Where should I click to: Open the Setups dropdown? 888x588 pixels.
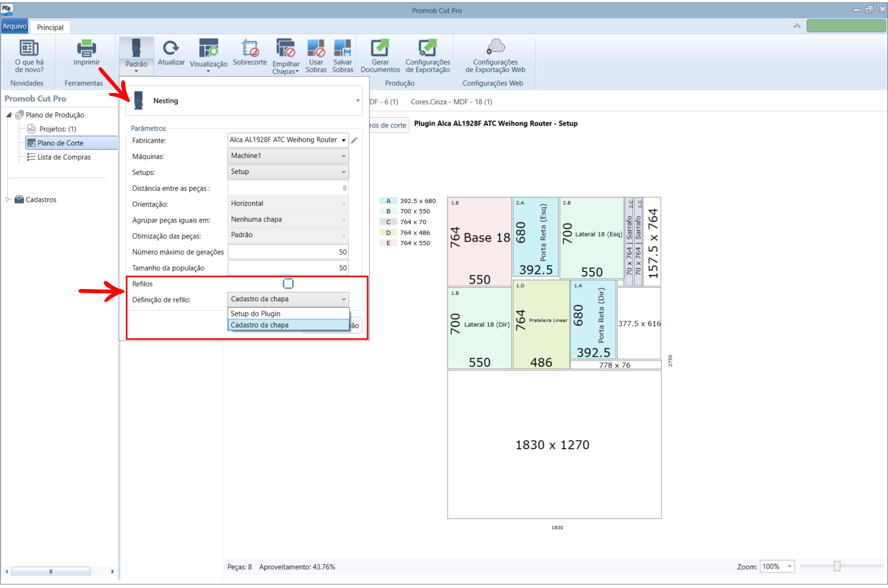click(288, 171)
